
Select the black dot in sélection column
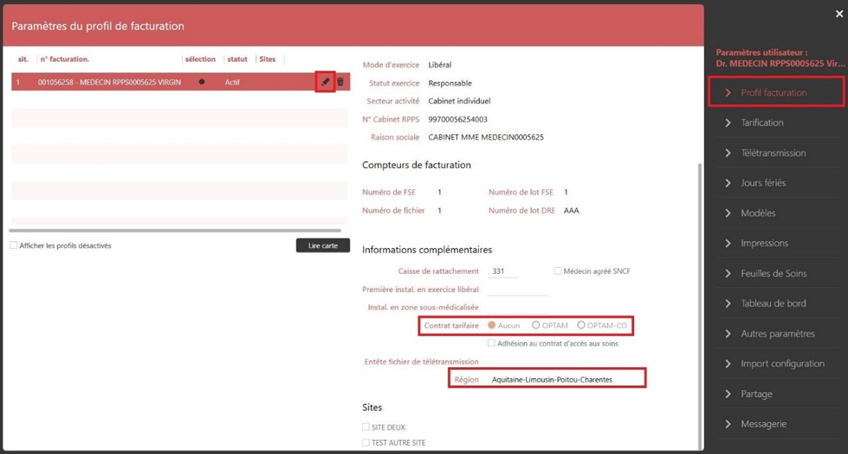[x=201, y=82]
